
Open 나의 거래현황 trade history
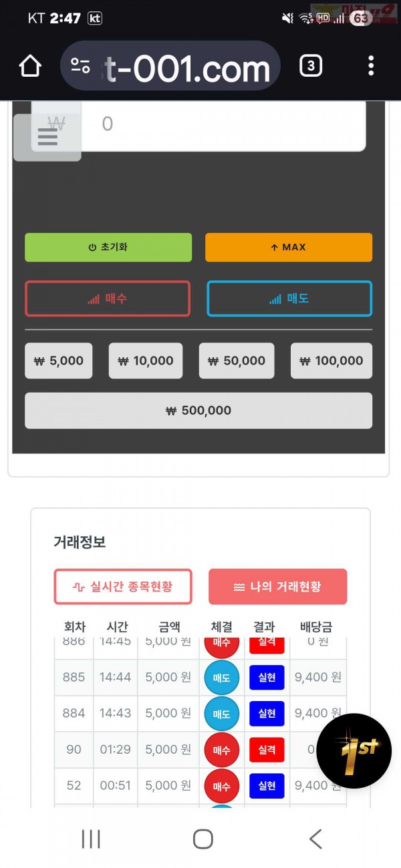pyautogui.click(x=277, y=586)
